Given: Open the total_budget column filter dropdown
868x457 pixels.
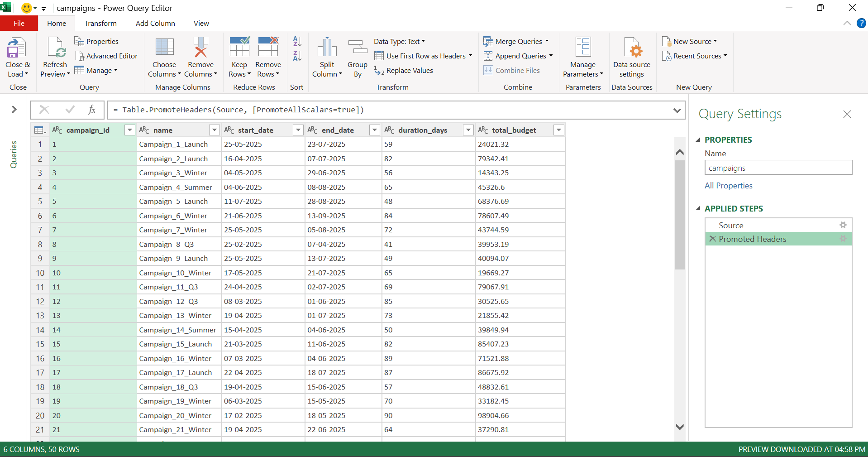Looking at the screenshot, I should click(x=559, y=130).
